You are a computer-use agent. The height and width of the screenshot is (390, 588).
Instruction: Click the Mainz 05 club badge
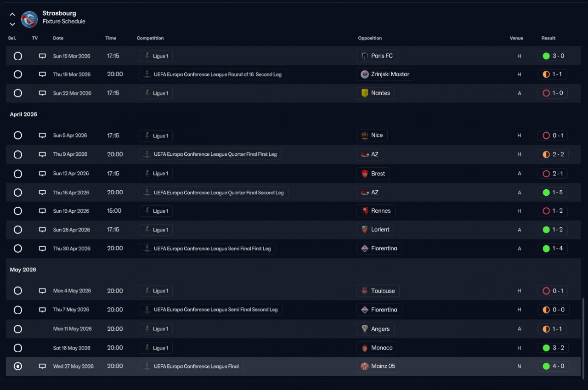pyautogui.click(x=365, y=366)
